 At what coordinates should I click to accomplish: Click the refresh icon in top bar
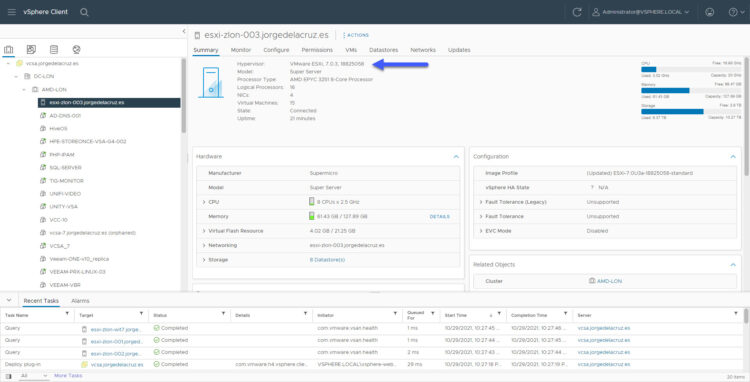(x=577, y=12)
